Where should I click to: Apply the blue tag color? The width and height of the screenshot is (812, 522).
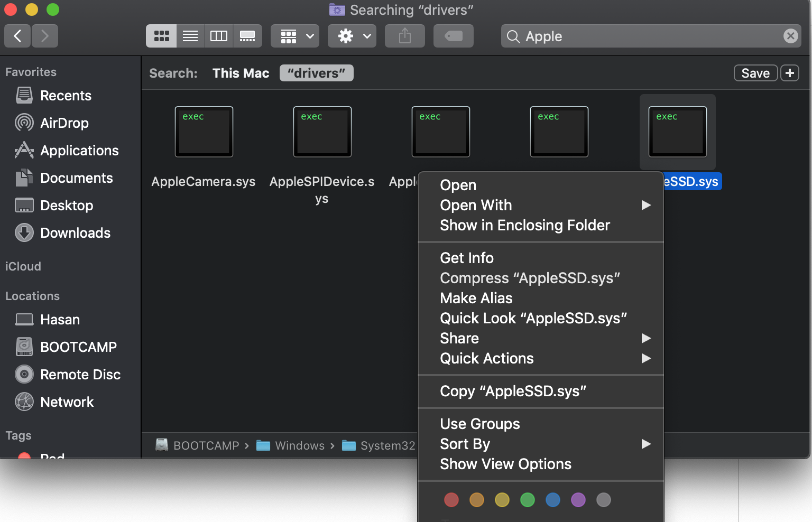point(553,500)
